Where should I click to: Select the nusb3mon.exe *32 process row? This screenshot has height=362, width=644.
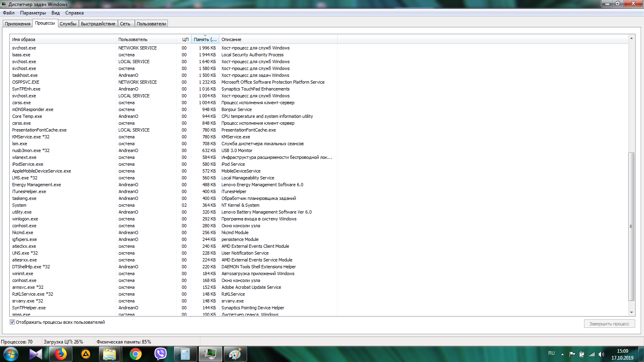(173, 150)
